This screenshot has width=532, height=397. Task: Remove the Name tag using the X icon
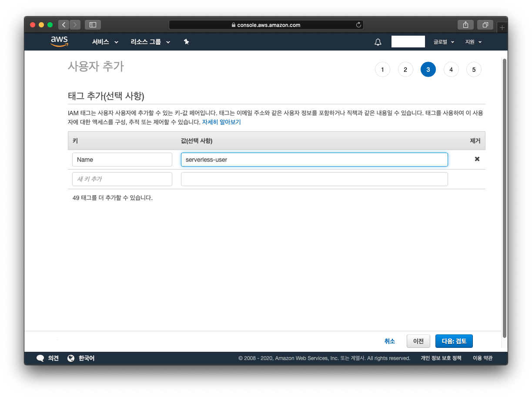(477, 159)
